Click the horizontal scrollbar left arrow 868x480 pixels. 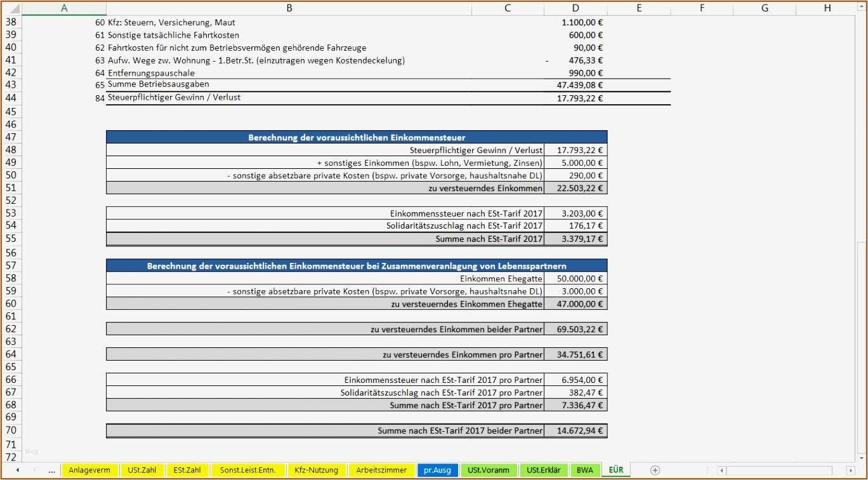722,470
